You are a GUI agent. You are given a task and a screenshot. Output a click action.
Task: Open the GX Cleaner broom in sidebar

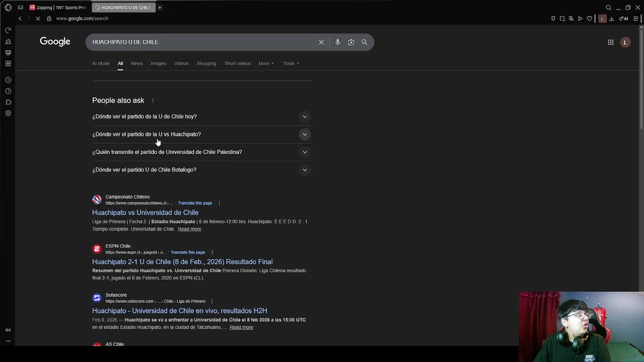(x=8, y=42)
